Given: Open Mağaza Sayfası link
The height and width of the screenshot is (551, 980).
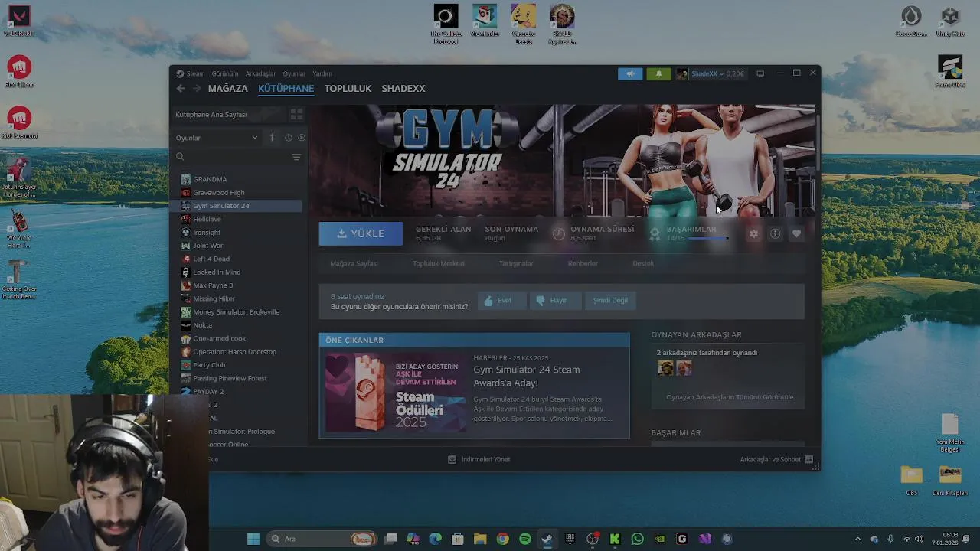Looking at the screenshot, I should [354, 263].
